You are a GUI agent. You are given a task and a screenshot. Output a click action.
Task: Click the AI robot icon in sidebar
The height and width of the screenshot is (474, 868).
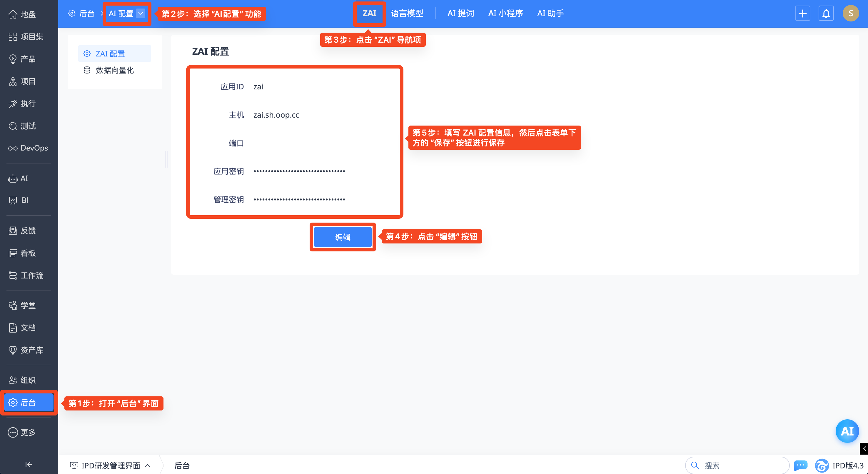coord(13,178)
